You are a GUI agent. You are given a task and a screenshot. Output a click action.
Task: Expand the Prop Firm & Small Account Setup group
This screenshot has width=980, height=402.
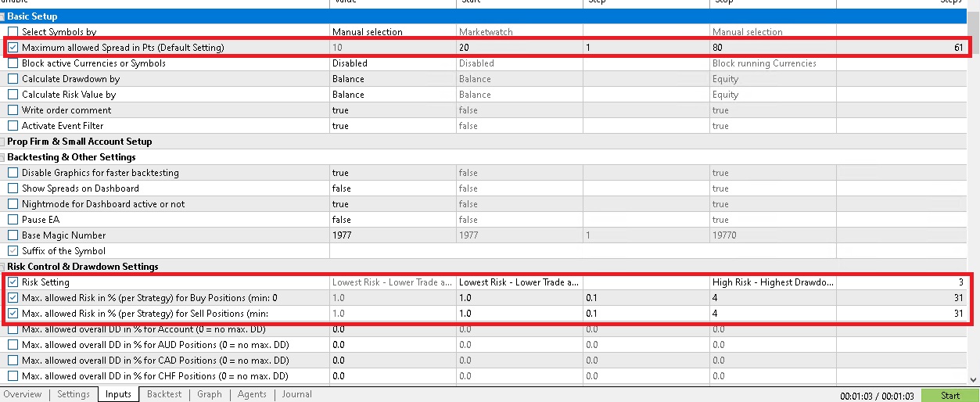point(3,142)
